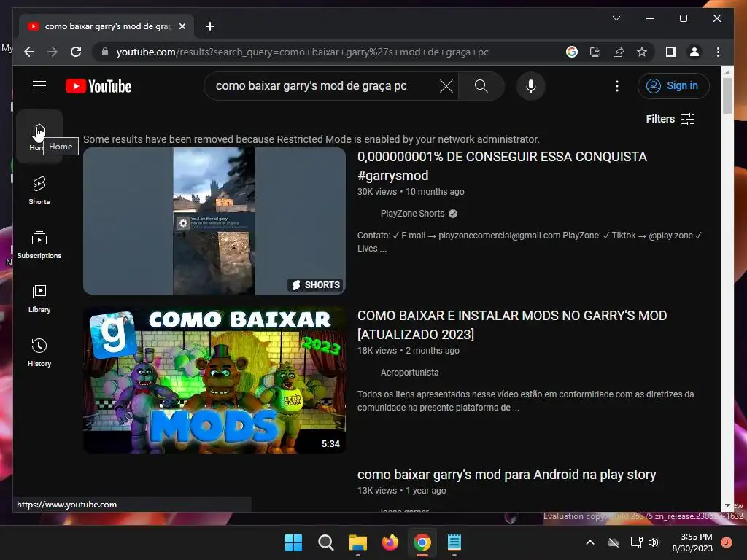
Task: Open Chrome profile menu
Action: [694, 52]
